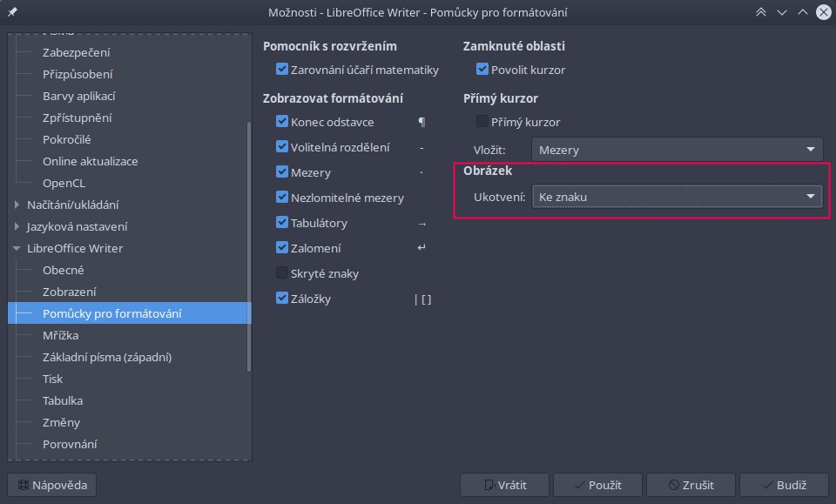Click the Použít apply button

coord(597,485)
